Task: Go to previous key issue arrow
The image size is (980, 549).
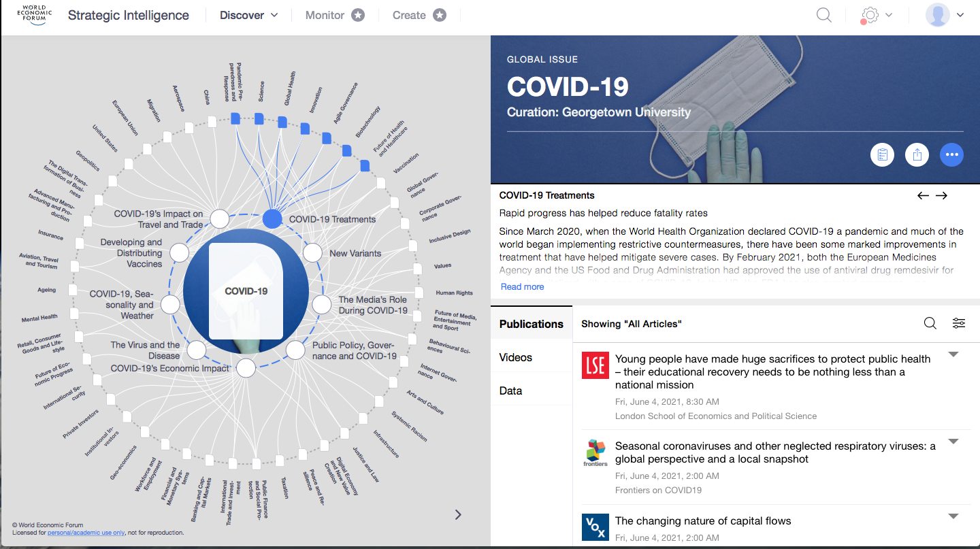Action: click(x=923, y=196)
